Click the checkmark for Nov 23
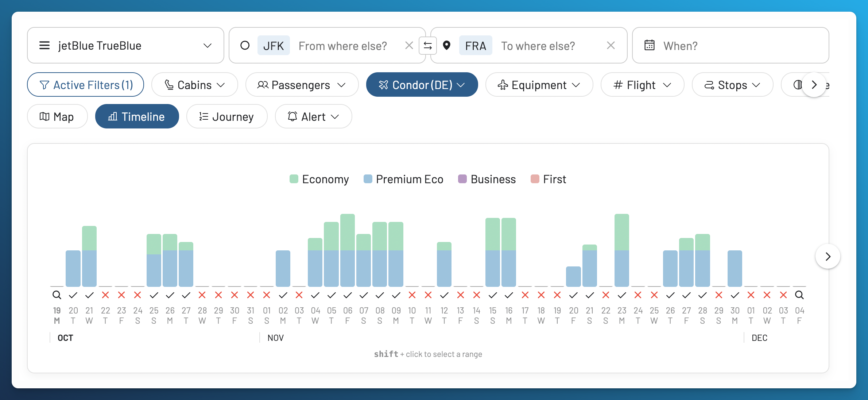The image size is (868, 400). 622,295
